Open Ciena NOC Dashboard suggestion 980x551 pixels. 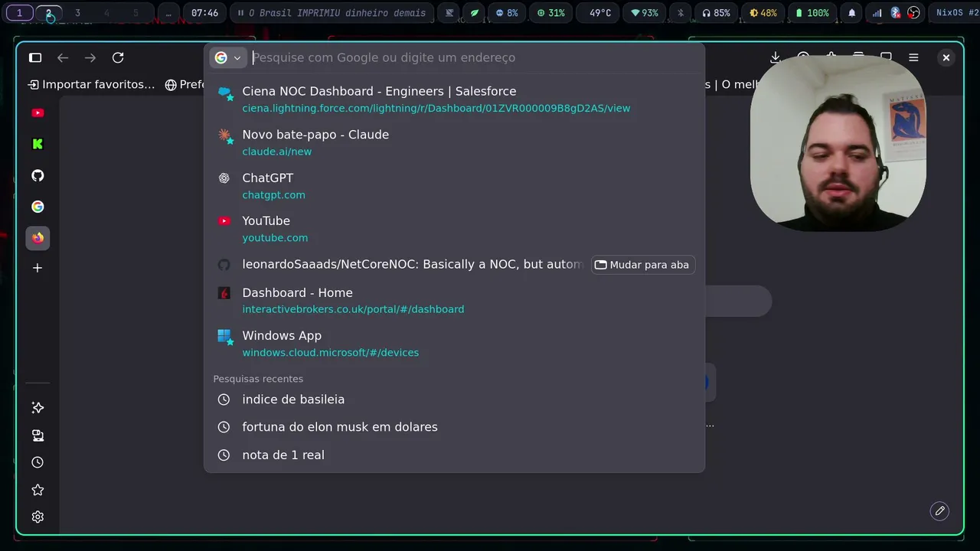click(x=454, y=99)
